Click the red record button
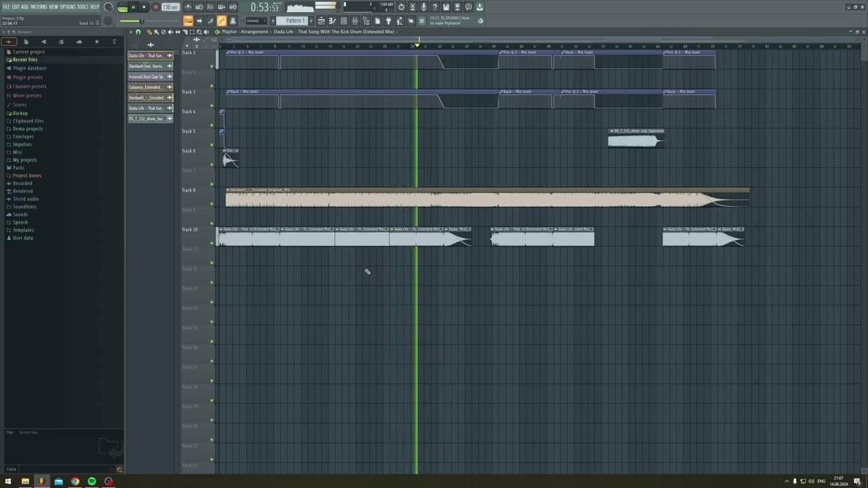The height and width of the screenshot is (488, 868). tap(155, 7)
